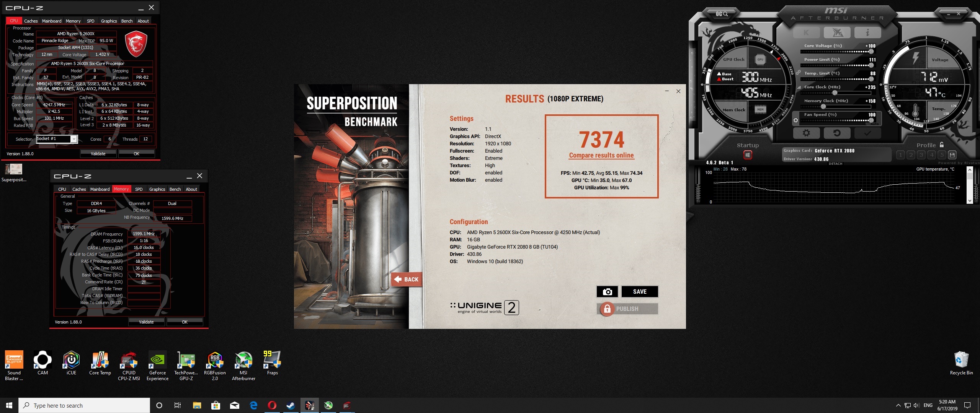Click Validate in lower CPU-Z memory window

coord(146,322)
